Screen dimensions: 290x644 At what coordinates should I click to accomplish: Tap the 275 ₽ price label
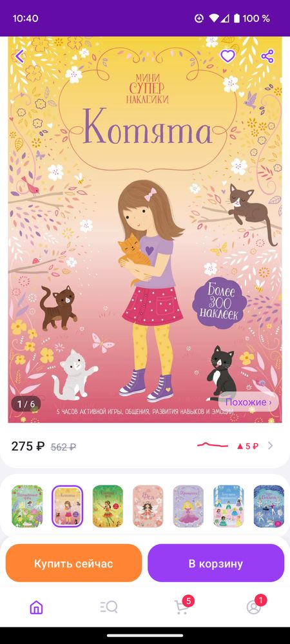click(28, 446)
